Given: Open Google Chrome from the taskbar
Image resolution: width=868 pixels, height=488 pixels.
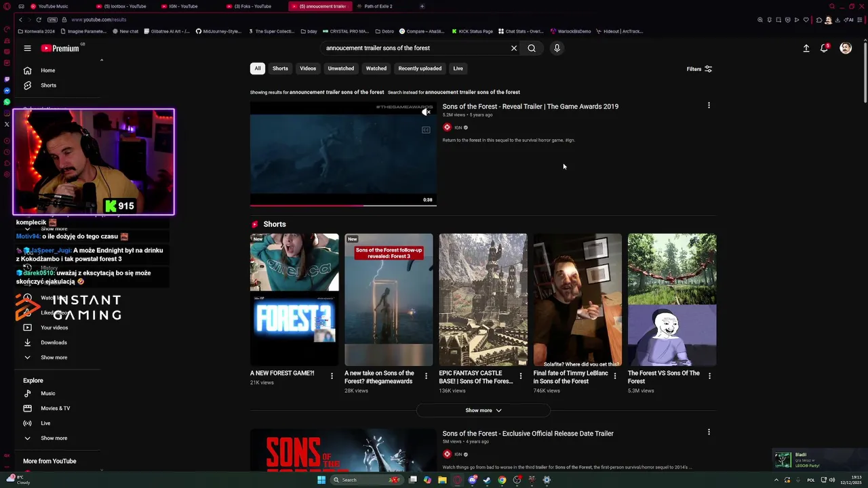Looking at the screenshot, I should coord(502,480).
